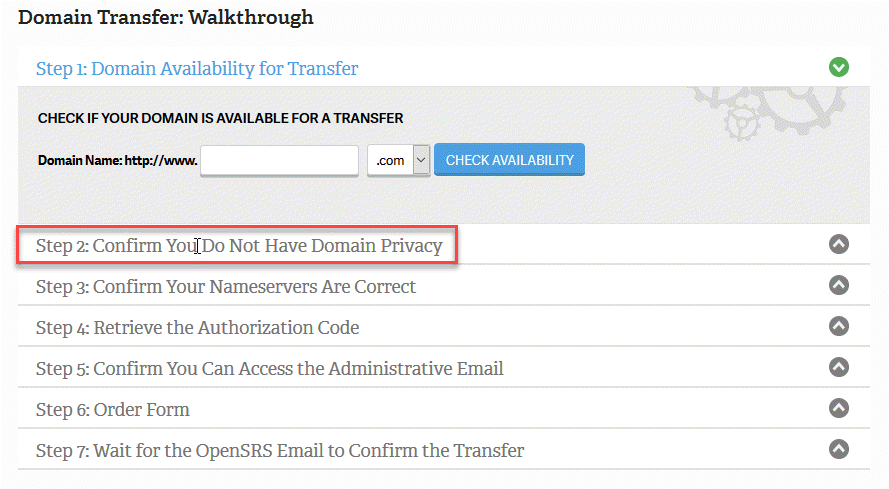Click the gray chevron icon on Step 7
889x489 pixels.
839,449
